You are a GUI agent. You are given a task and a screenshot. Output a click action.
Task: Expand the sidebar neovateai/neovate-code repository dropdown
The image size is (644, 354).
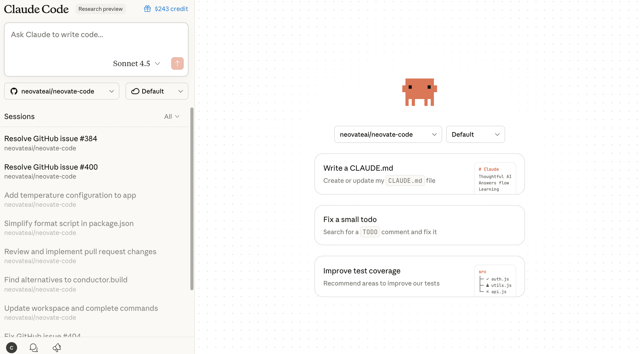click(x=62, y=91)
